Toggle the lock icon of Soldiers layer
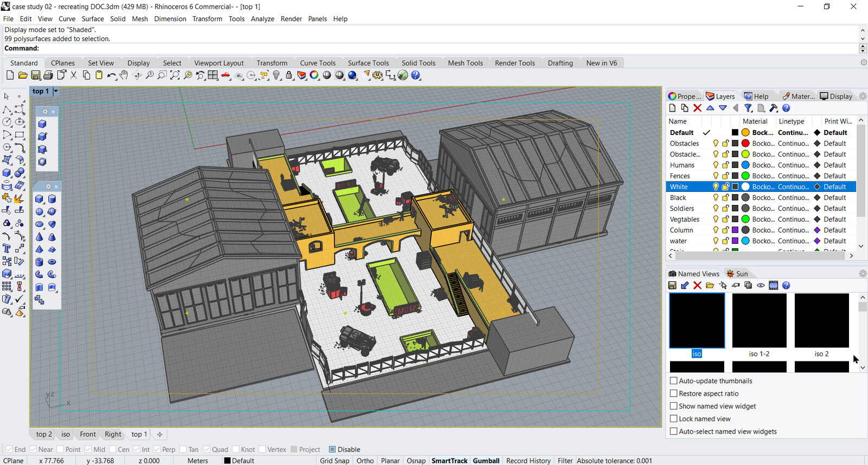The height and width of the screenshot is (465, 868). pyautogui.click(x=725, y=208)
